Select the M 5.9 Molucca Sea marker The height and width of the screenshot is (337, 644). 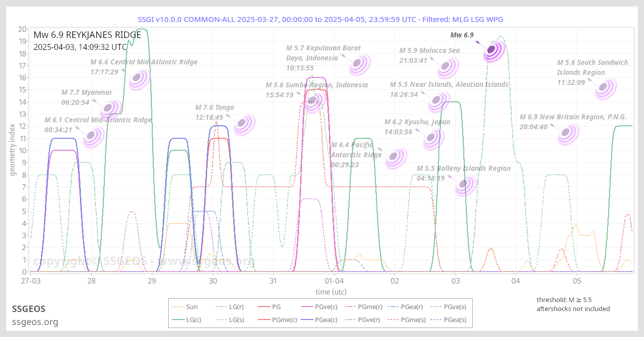[448, 67]
